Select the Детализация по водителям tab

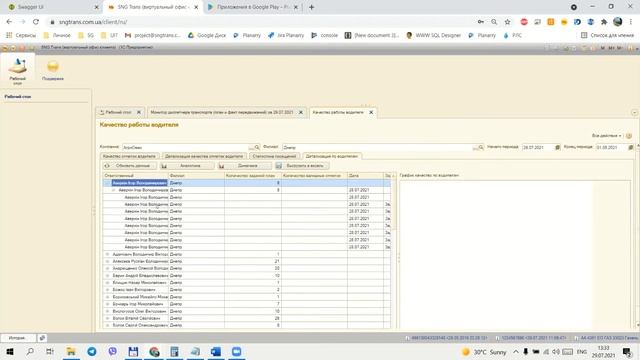(331, 156)
